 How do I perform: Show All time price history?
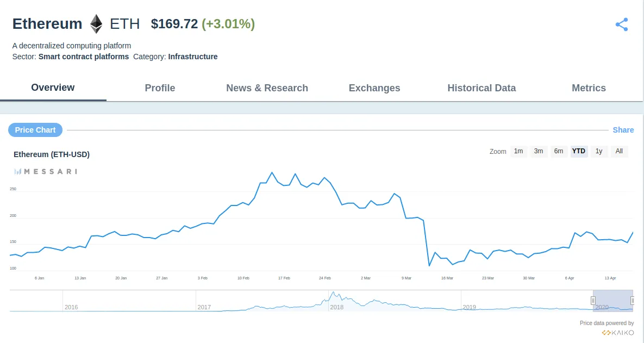coord(619,151)
